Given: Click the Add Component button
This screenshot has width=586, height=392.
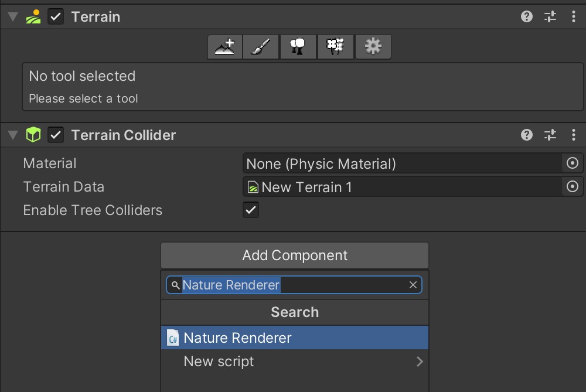Looking at the screenshot, I should pyautogui.click(x=294, y=255).
